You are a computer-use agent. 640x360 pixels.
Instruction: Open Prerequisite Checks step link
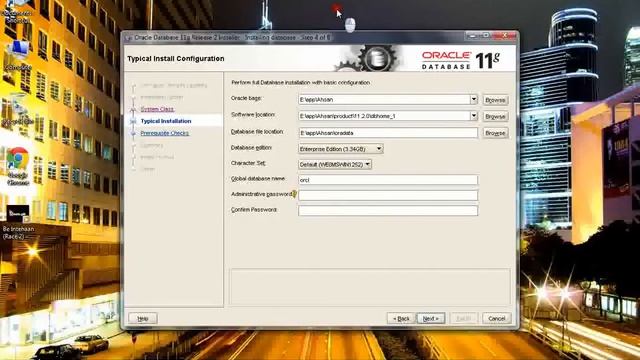click(x=164, y=133)
